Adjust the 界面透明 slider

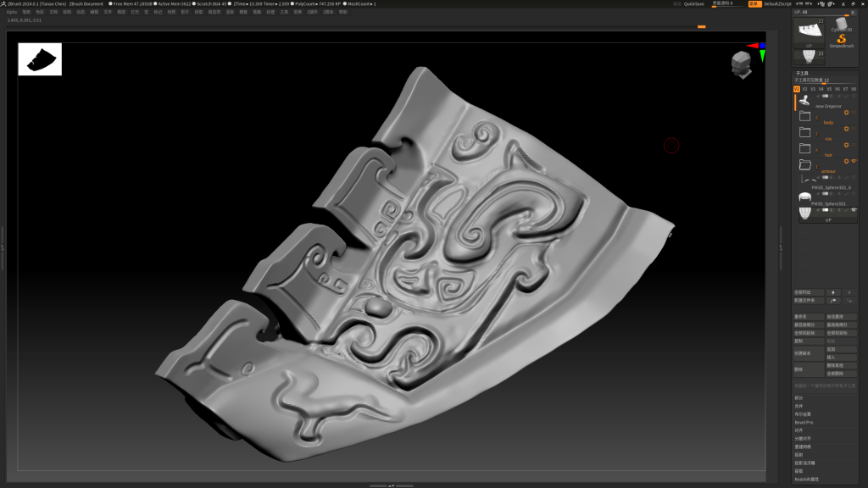pyautogui.click(x=727, y=4)
